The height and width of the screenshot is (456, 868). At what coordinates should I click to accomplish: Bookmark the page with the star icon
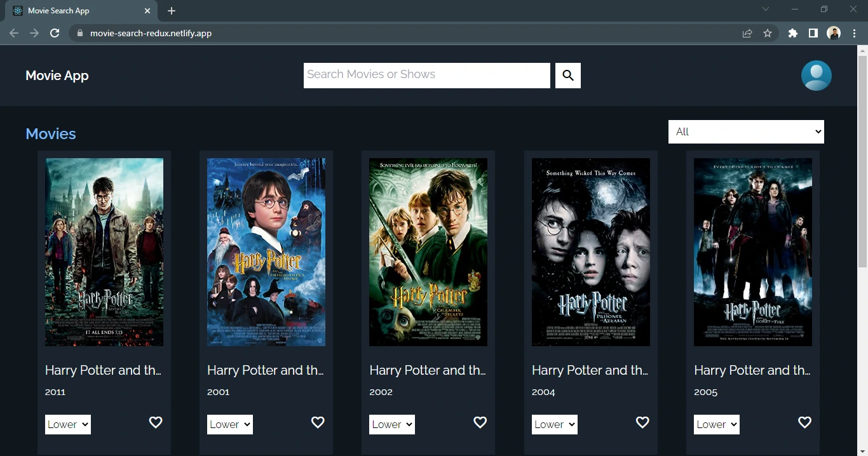point(768,32)
